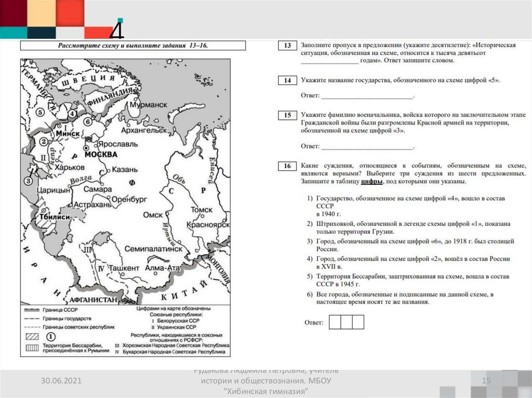This screenshot has width=532, height=398.
Task: Select circled marker 6 on the map
Action: point(88,121)
